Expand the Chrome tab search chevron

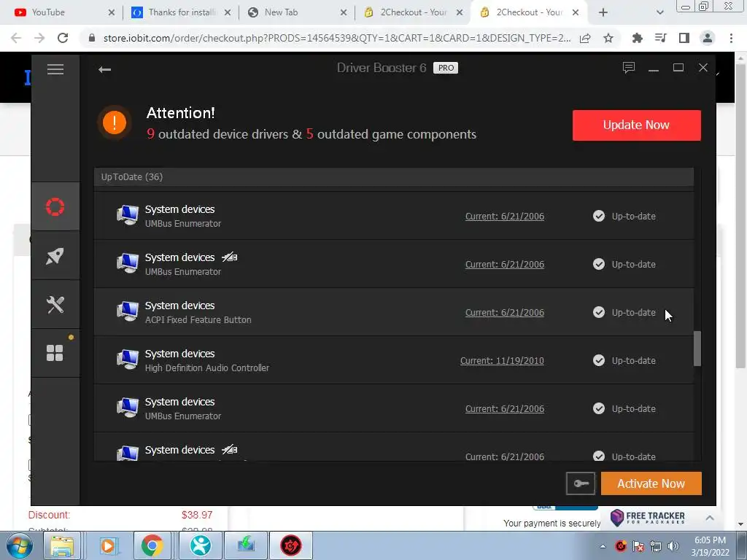[659, 13]
